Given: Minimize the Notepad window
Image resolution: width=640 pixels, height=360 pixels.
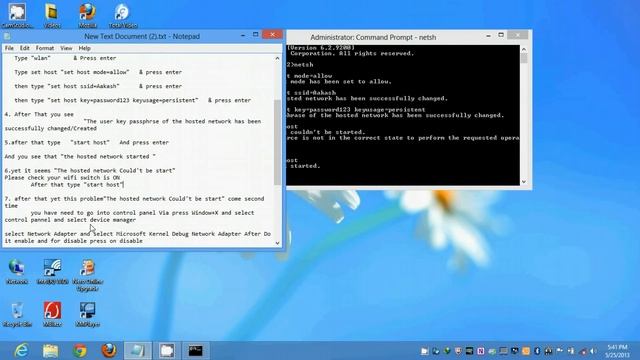Looking at the screenshot, I should tap(243, 36).
